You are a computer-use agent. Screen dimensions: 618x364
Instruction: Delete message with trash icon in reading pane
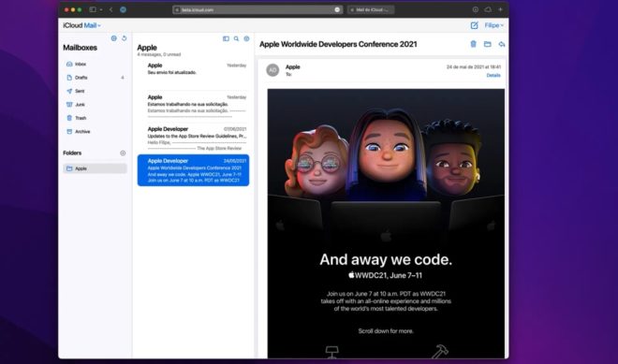point(474,44)
